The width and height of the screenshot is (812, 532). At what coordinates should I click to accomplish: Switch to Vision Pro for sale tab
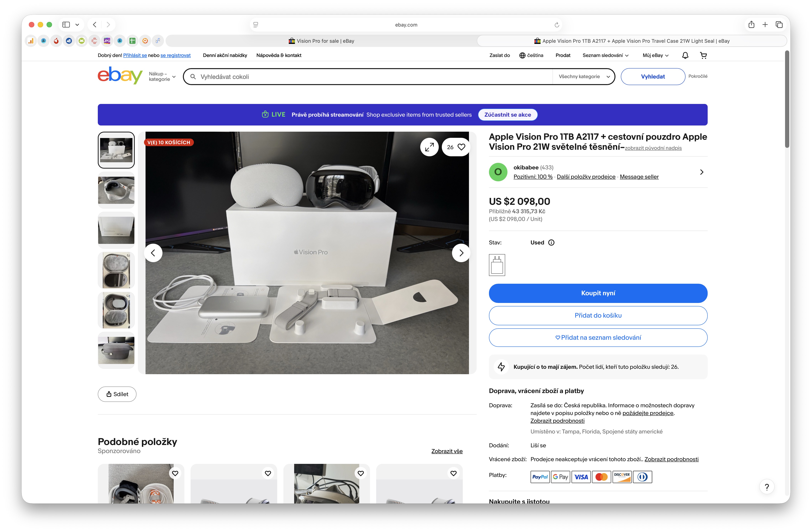[x=321, y=41]
